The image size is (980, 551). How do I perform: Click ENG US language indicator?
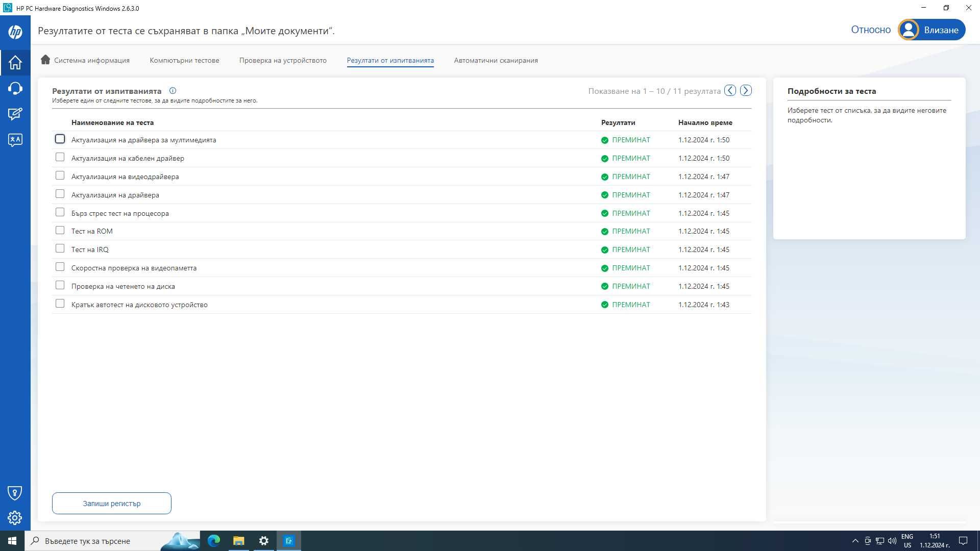pyautogui.click(x=907, y=541)
